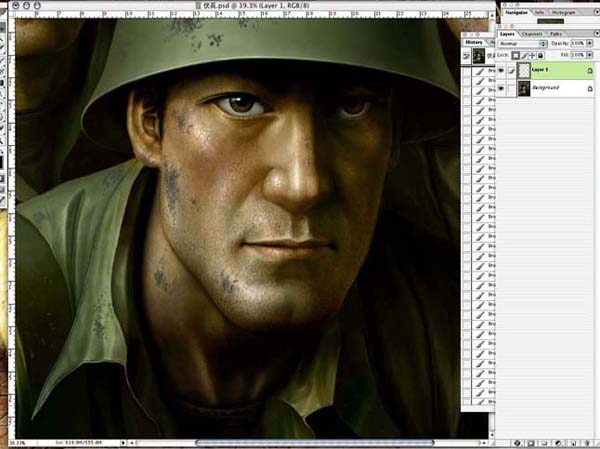Image resolution: width=600 pixels, height=449 pixels.
Task: Create new fill or adjustment layer
Action: [558, 443]
